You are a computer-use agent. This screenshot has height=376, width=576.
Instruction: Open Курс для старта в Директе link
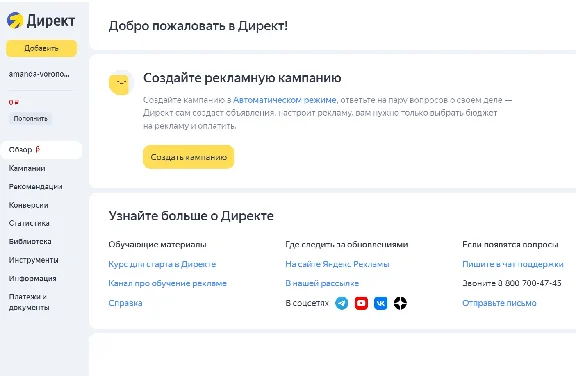(162, 264)
